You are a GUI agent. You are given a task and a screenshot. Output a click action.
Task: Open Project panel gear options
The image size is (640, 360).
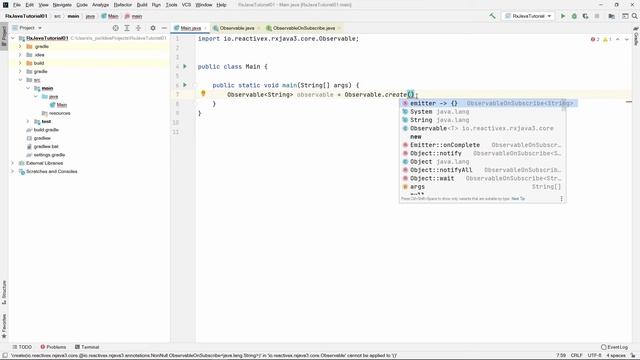[153, 28]
